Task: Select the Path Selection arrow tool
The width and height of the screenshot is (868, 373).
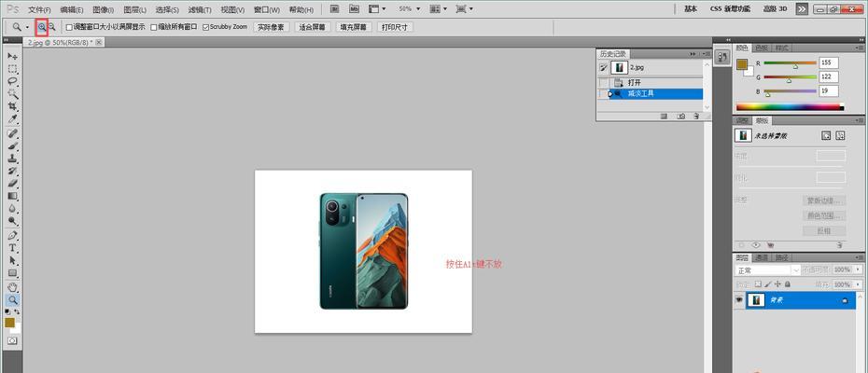Action: tap(12, 260)
